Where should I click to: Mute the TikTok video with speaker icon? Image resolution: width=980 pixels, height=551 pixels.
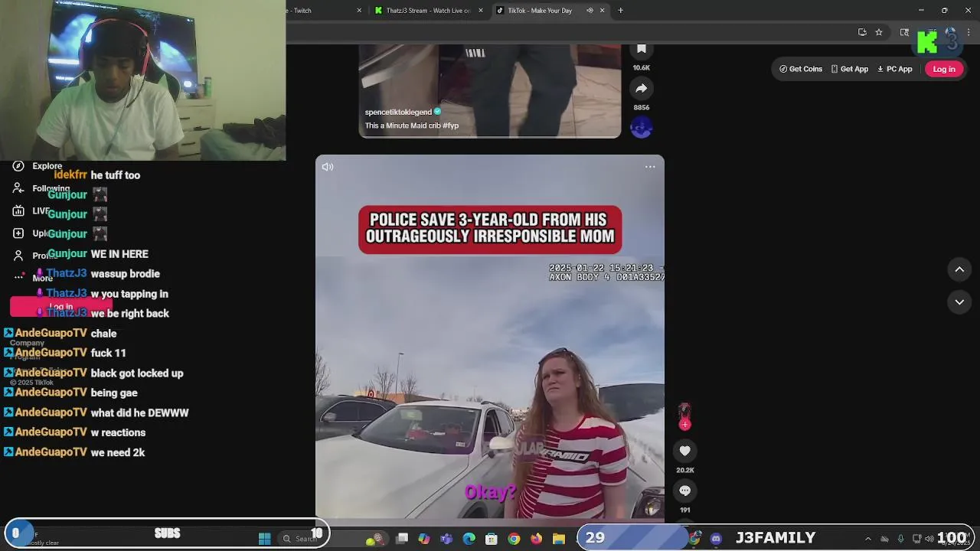point(328,167)
